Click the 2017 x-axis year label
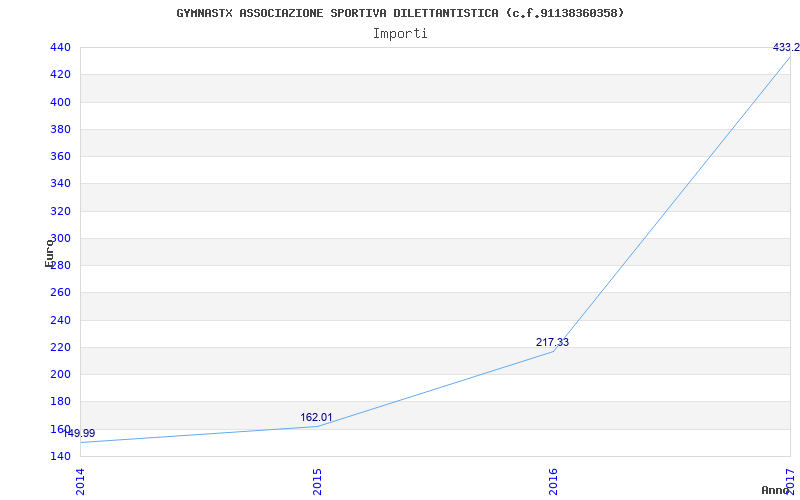This screenshot has height=500, width=800. point(790,480)
